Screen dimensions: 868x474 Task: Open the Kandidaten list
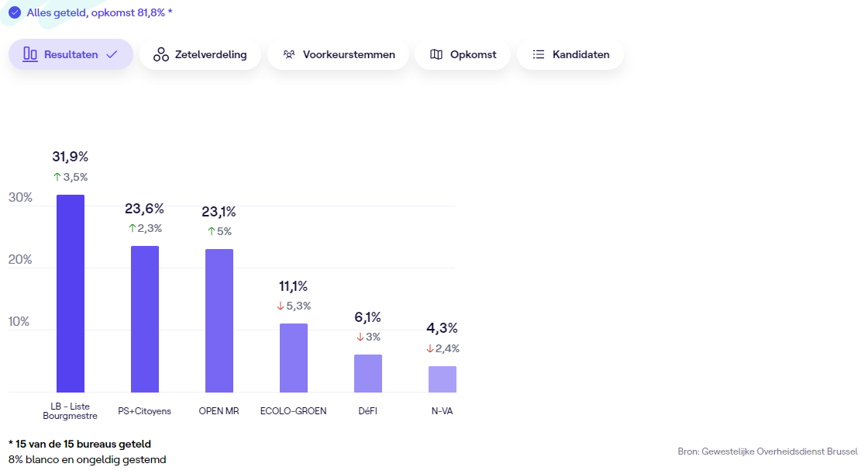click(x=570, y=54)
